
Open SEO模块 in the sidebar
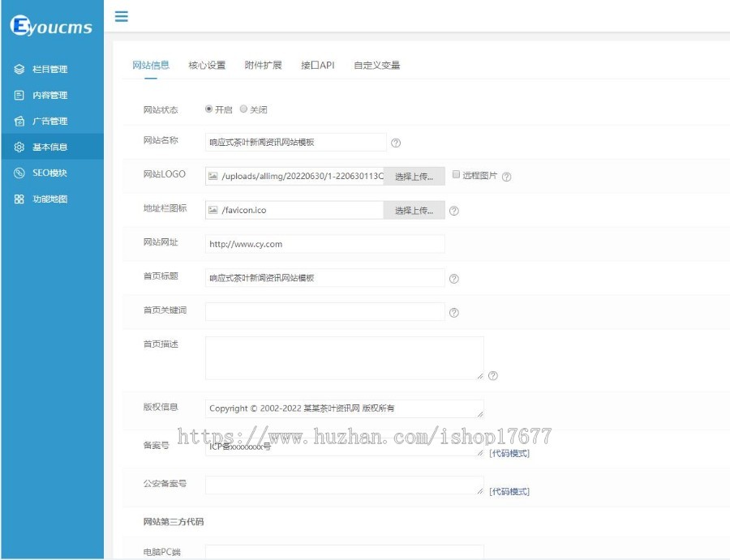52,173
